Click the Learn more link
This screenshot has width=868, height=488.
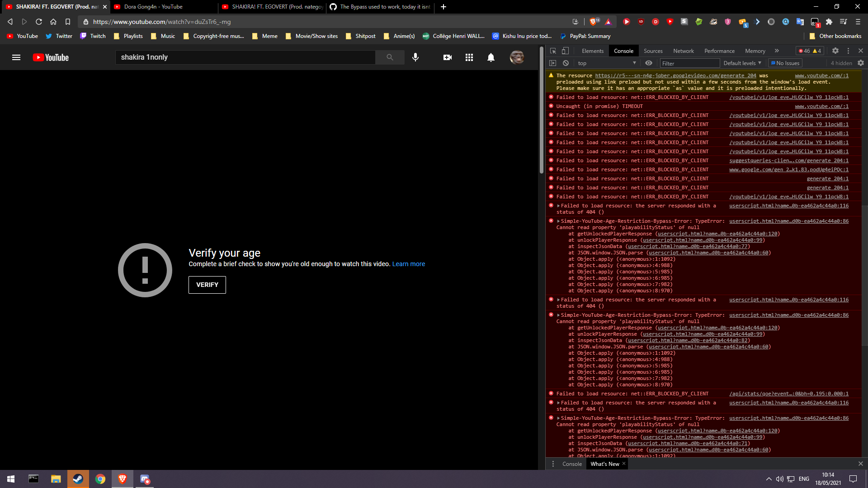tap(408, 264)
